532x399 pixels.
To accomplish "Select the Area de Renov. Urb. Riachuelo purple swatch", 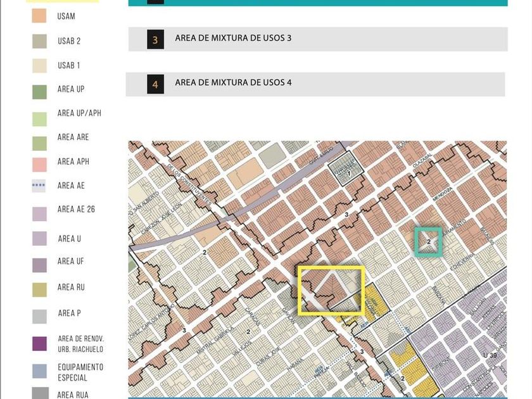I will (x=39, y=344).
